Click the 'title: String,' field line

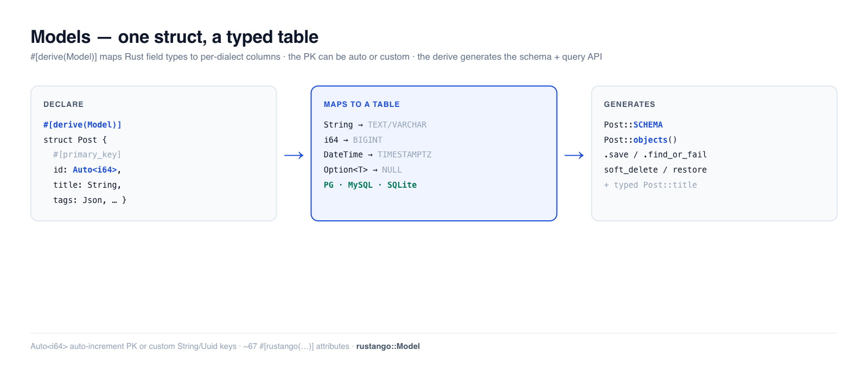[x=87, y=185]
